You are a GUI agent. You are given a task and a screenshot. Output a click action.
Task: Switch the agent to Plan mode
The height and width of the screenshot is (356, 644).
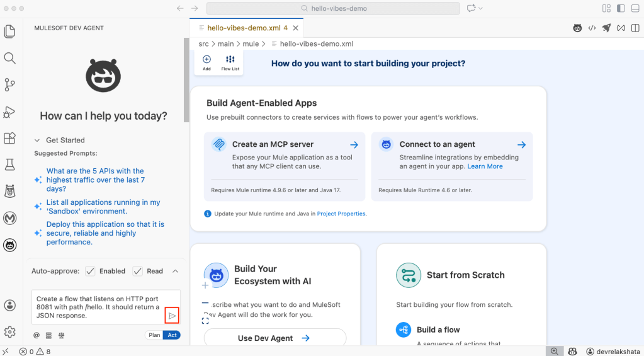[x=154, y=335]
